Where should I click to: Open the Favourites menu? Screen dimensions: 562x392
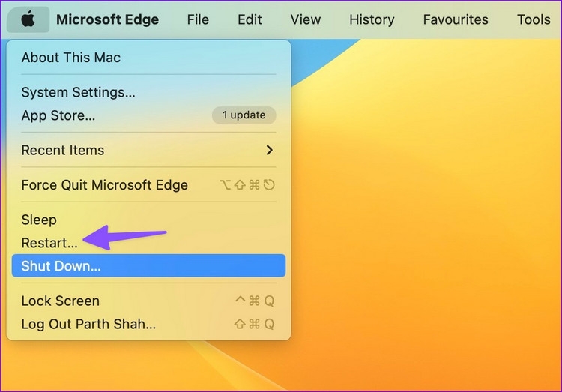[456, 19]
